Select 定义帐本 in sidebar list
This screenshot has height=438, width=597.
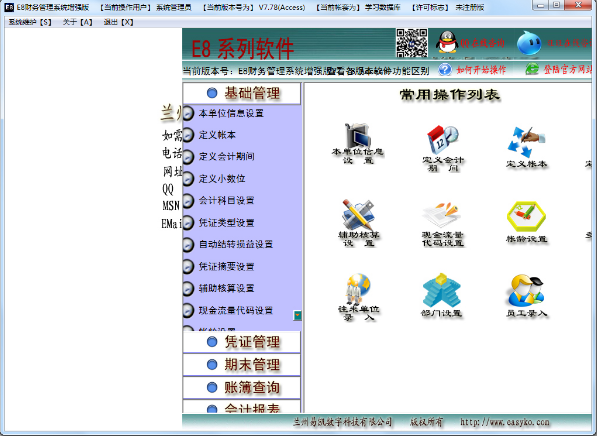(217, 135)
